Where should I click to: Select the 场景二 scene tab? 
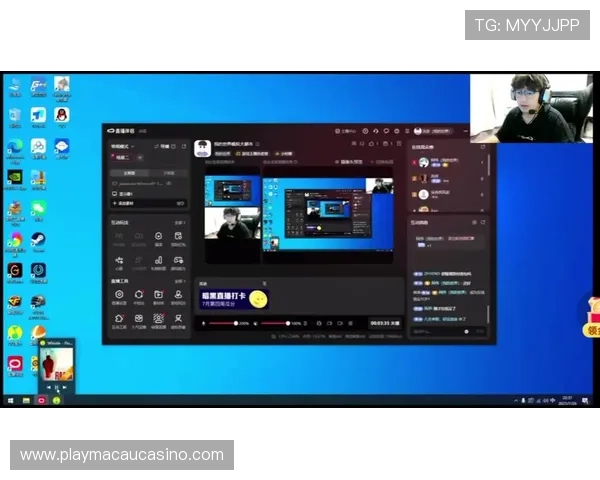click(124, 157)
